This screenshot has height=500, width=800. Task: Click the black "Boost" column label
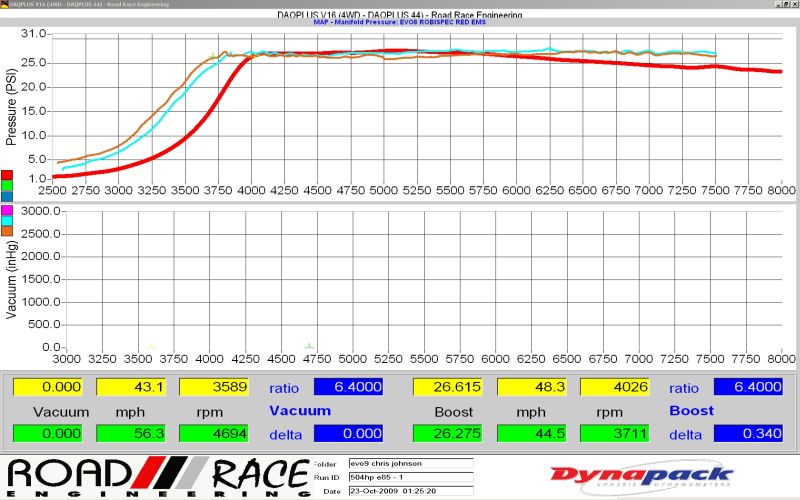coord(454,412)
